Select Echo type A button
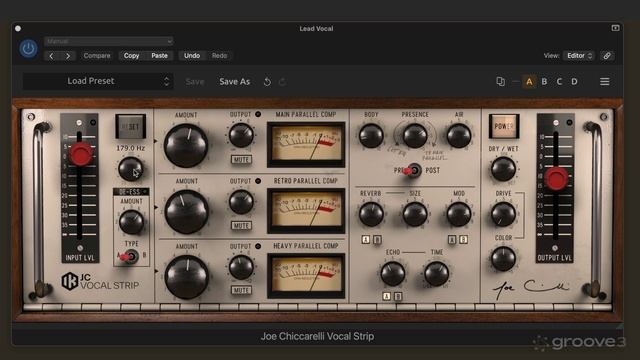The image size is (640, 360). pyautogui.click(x=387, y=296)
